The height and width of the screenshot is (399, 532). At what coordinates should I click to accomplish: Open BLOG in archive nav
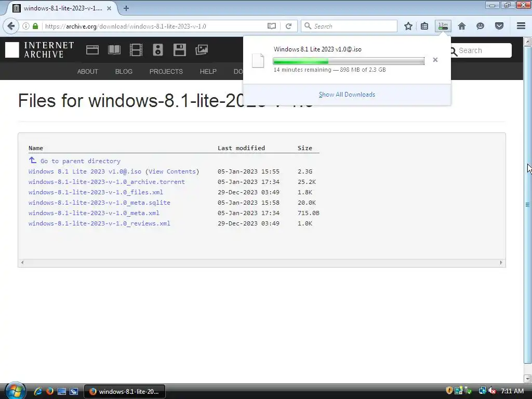point(124,72)
